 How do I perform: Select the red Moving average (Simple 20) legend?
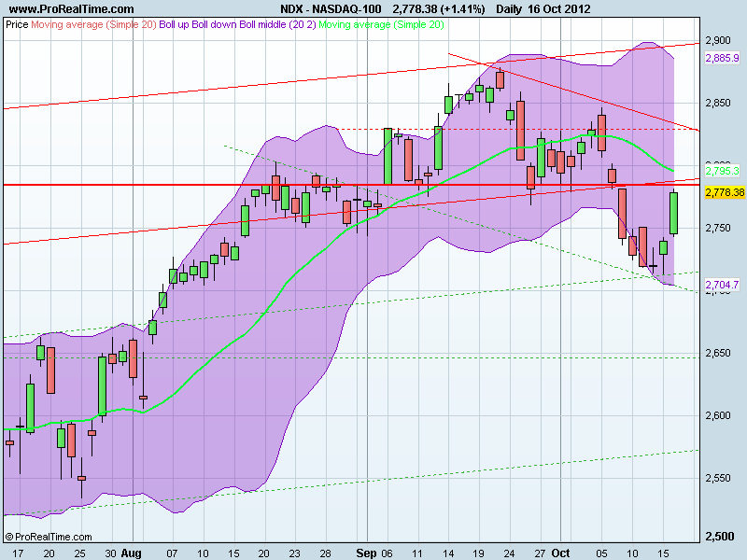click(x=93, y=24)
